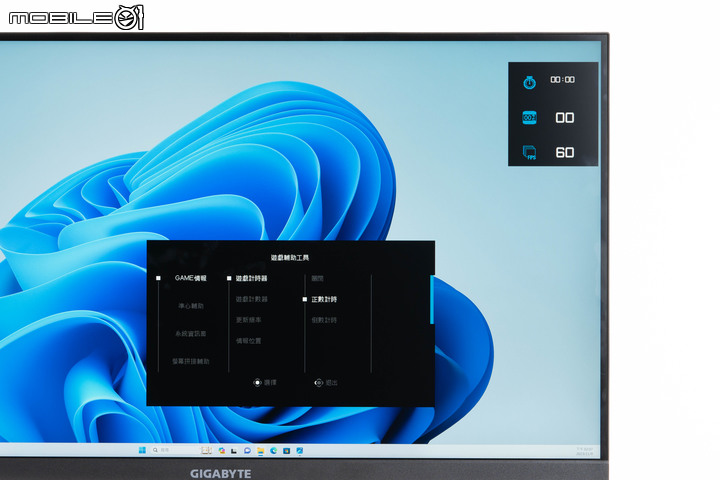Click the 退出 (exit) joystick hint icon
Viewport: 720px width, 480px height.
click(x=319, y=382)
